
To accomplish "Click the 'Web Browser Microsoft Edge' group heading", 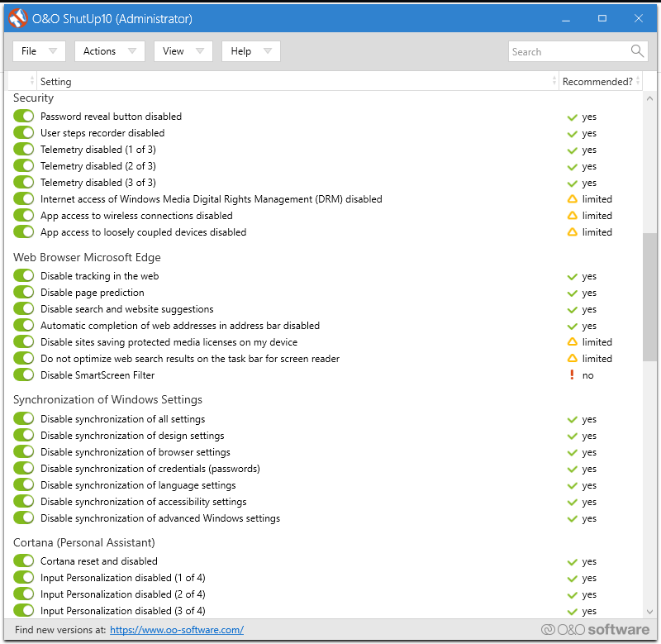I will click(87, 257).
